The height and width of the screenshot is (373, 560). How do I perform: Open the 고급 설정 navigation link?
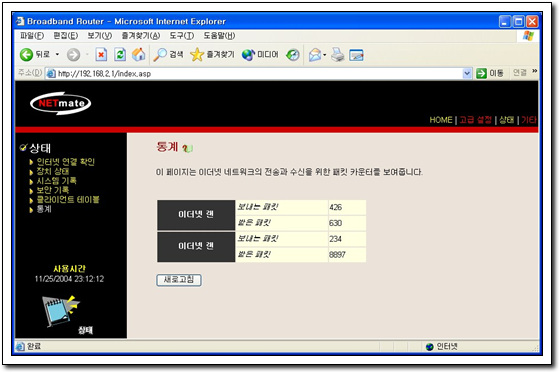click(x=475, y=120)
